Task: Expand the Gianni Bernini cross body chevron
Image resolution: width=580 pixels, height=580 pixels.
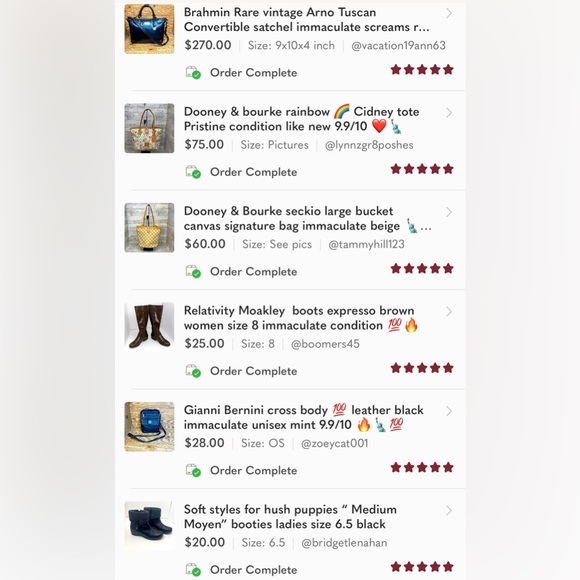Action: 449,411
